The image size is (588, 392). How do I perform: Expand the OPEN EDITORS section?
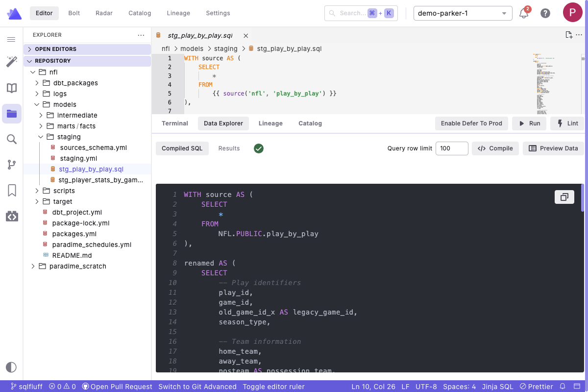click(x=55, y=49)
